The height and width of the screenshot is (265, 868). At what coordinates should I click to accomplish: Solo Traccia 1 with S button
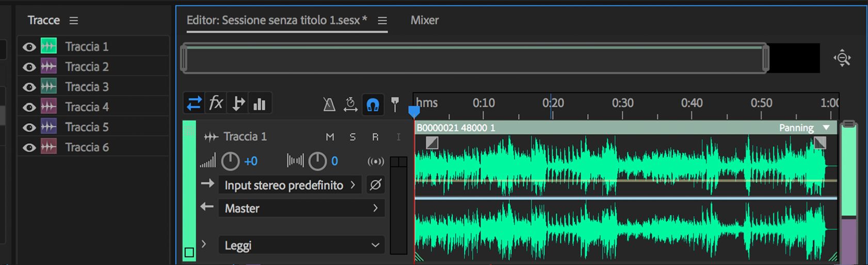(352, 137)
